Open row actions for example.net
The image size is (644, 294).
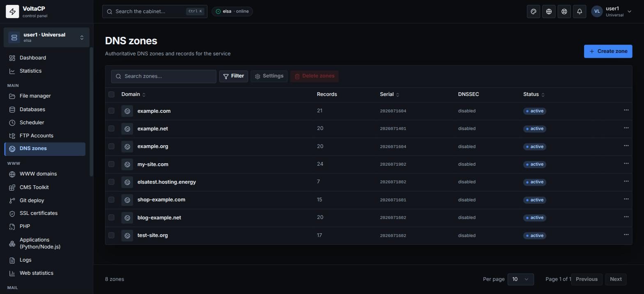(x=626, y=128)
